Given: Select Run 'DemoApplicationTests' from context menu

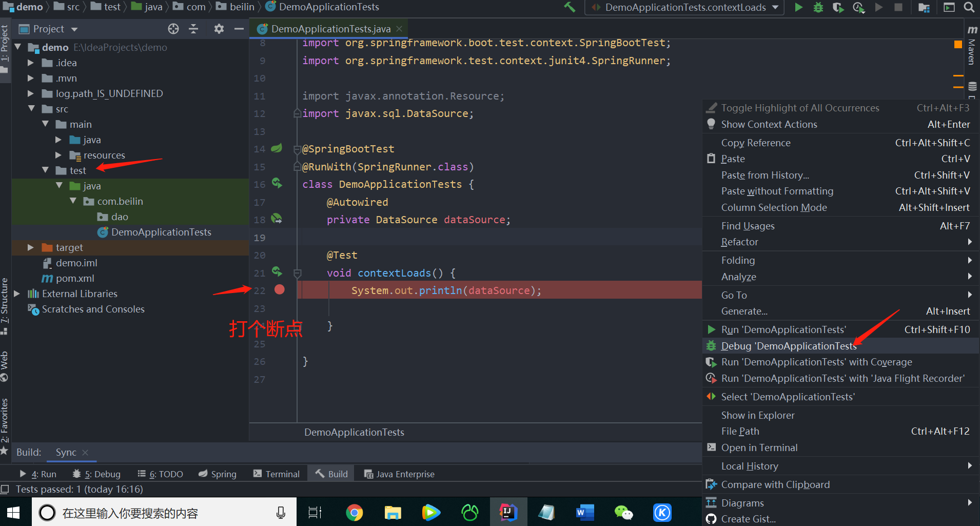Looking at the screenshot, I should [840, 329].
